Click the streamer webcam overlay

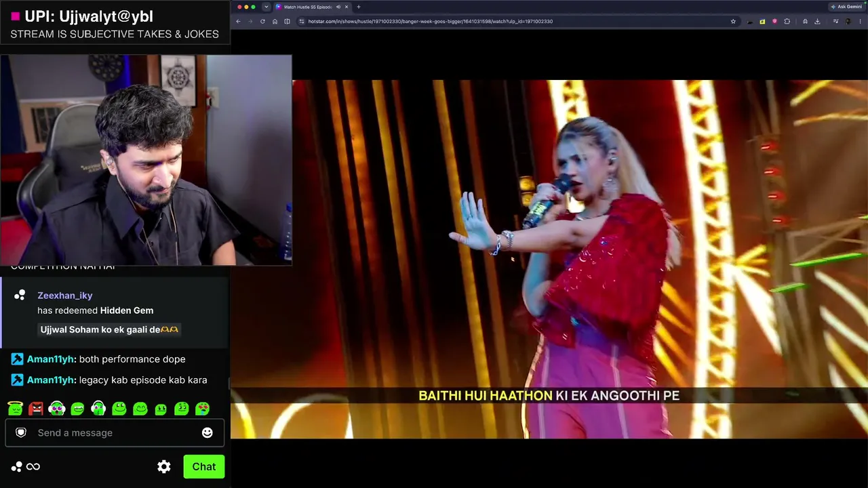[x=146, y=160]
